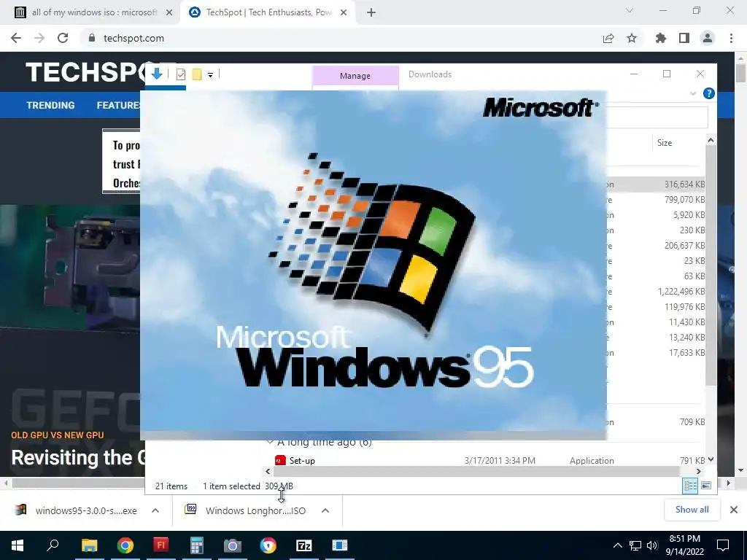747x560 pixels.
Task: Reload the techspot.com page
Action: point(63,38)
